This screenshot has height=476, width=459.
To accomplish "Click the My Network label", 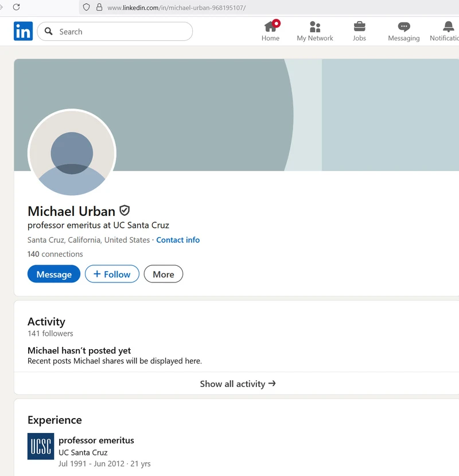I will 315,38.
